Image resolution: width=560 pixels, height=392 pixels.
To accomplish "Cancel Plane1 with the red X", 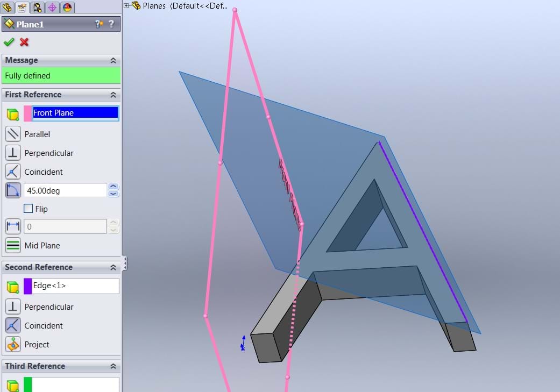I will (x=24, y=42).
